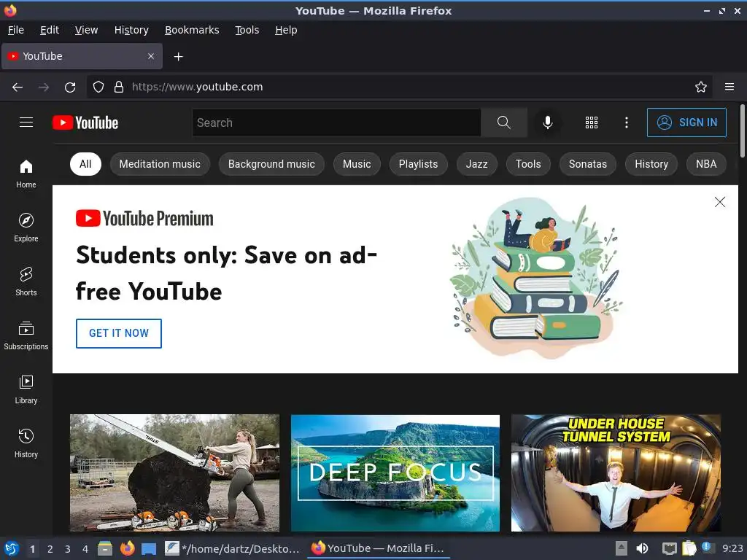The width and height of the screenshot is (747, 560).
Task: Go back in Firefox
Action: (18, 87)
